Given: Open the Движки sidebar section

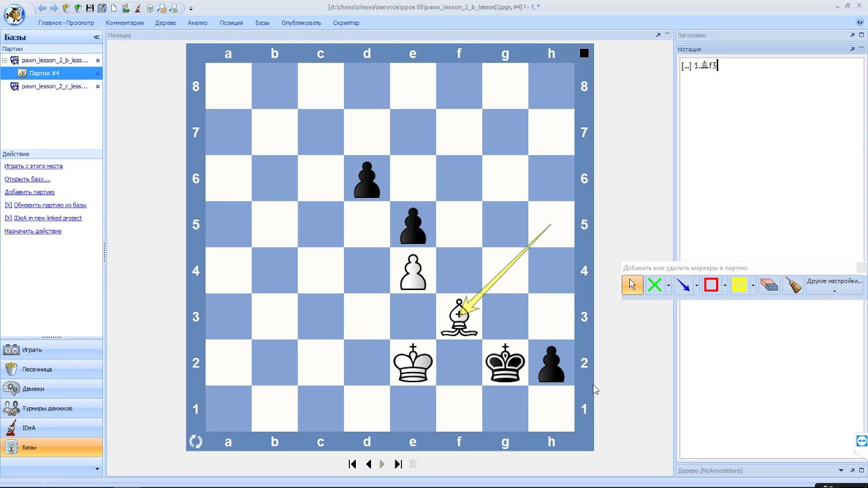Looking at the screenshot, I should [x=52, y=389].
